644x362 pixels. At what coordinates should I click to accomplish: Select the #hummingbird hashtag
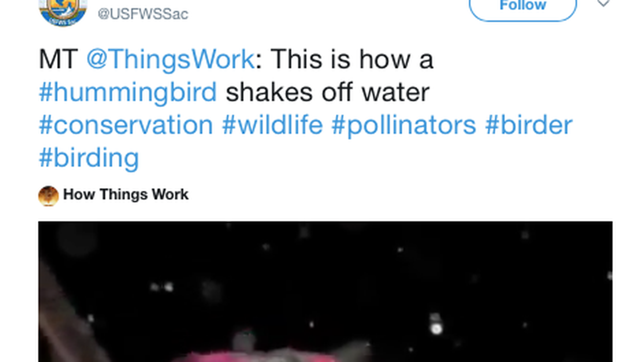(x=128, y=92)
